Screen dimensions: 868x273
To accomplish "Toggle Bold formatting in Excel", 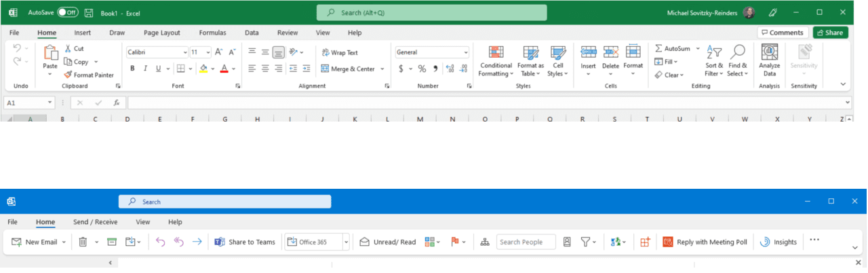I will point(133,69).
